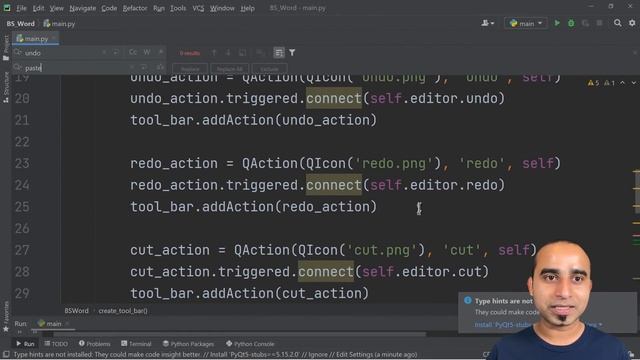Click the Exclude button

(269, 69)
